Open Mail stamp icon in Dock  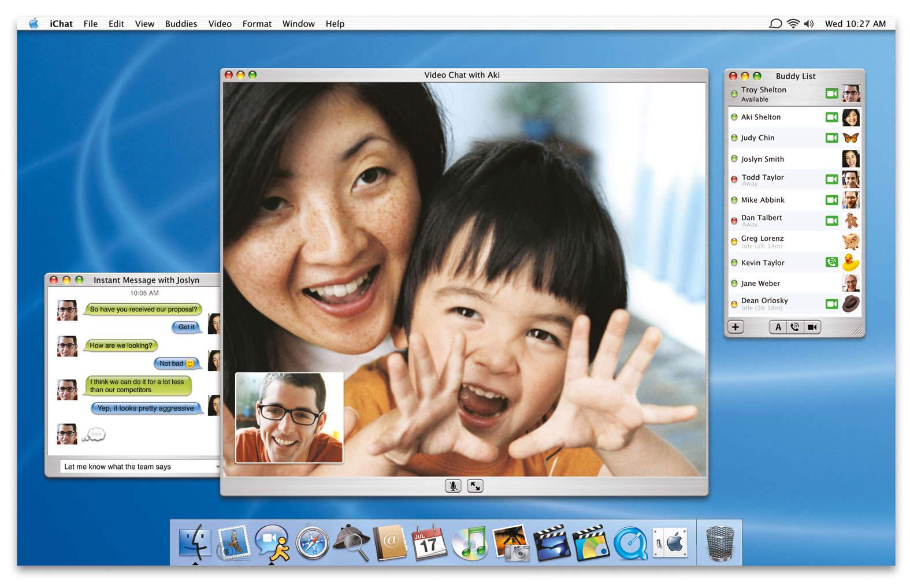tap(233, 543)
